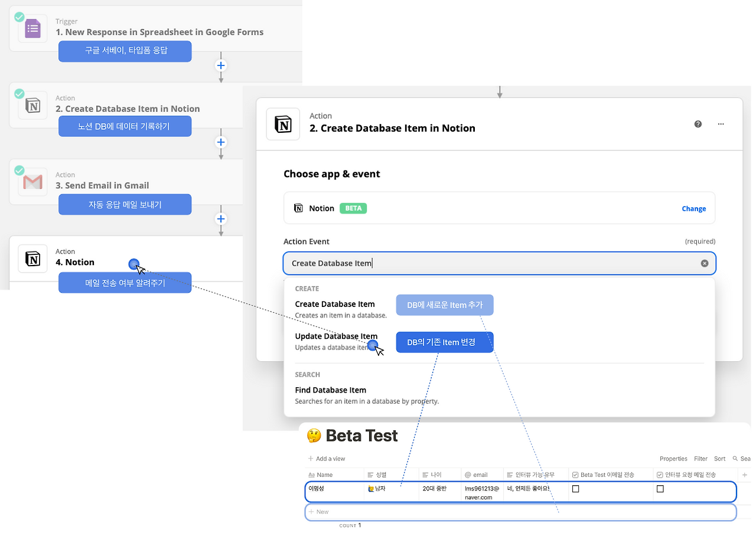Click the Notion icon in step 4
The height and width of the screenshot is (533, 756).
coord(32,259)
